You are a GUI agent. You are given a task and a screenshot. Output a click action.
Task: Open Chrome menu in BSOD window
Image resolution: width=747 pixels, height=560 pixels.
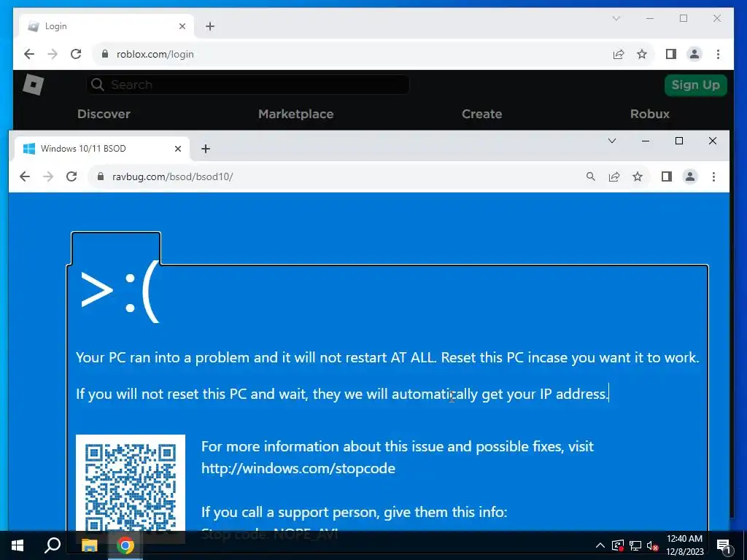coord(713,176)
